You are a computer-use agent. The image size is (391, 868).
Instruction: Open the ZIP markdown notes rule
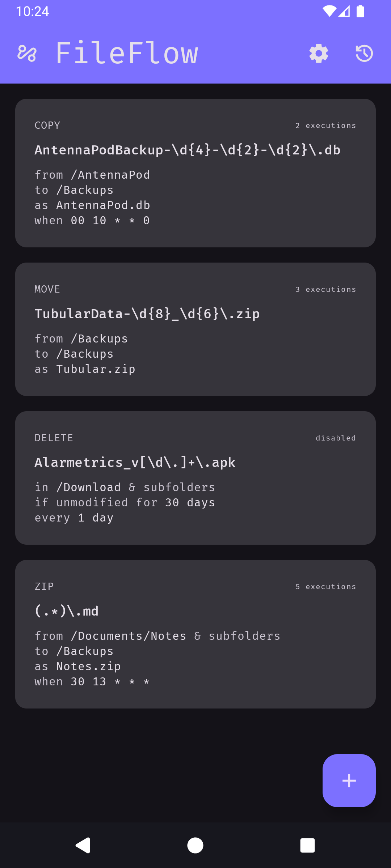[195, 634]
